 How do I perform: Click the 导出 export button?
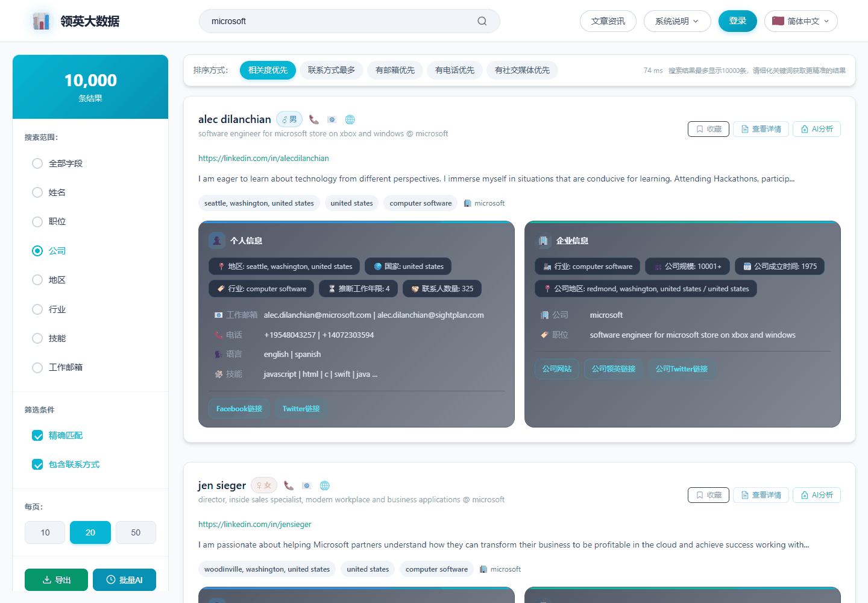pyautogui.click(x=56, y=580)
